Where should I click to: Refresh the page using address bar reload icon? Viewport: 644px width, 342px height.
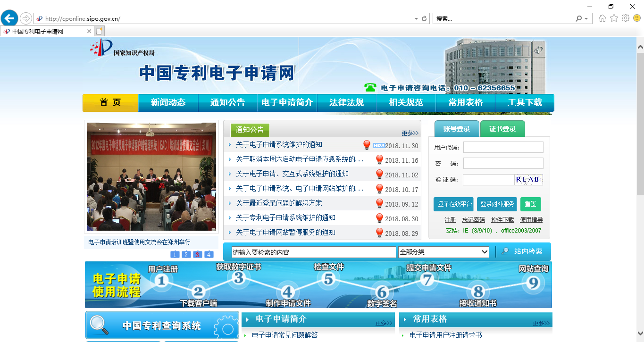424,19
